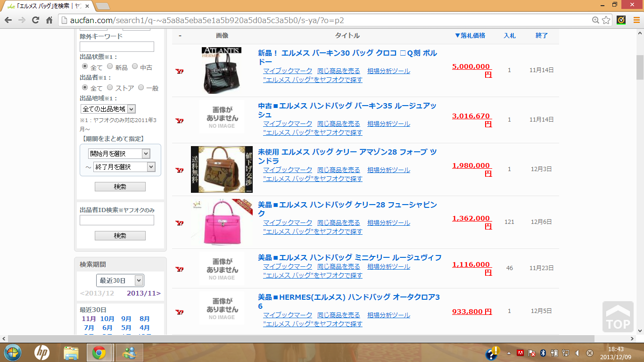The image size is (644, 362).
Task: Click the Adobe tray icon
Action: [520, 353]
